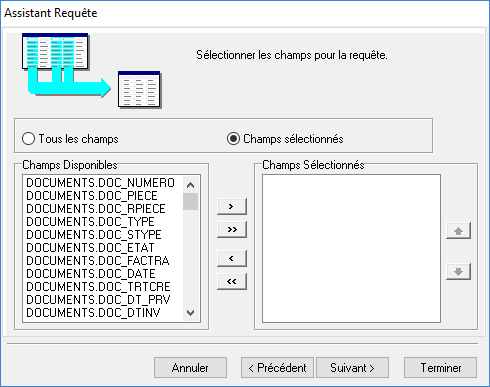Choose DOCUMENTS.DOC_DATE from the list
The width and height of the screenshot is (490, 387).
91,274
